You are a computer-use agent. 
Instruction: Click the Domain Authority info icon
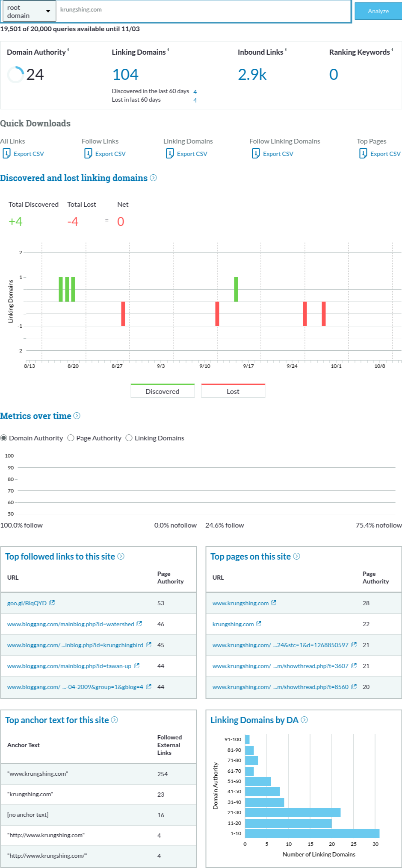[68, 50]
